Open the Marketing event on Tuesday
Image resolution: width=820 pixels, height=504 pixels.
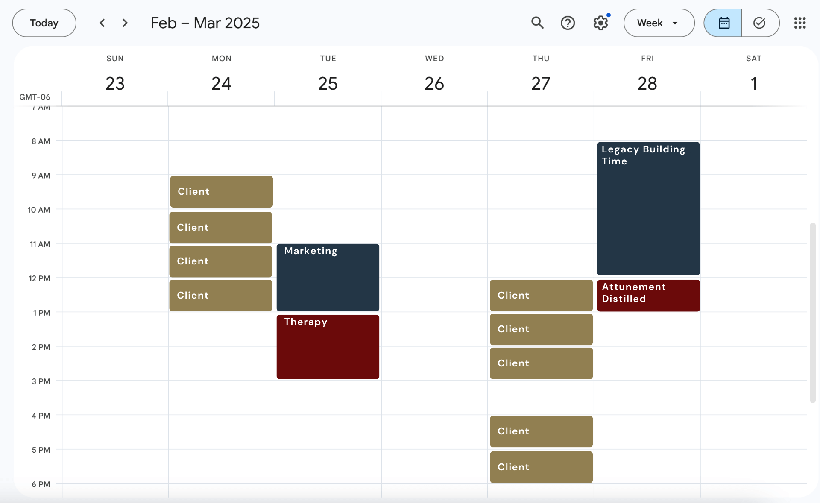[328, 277]
